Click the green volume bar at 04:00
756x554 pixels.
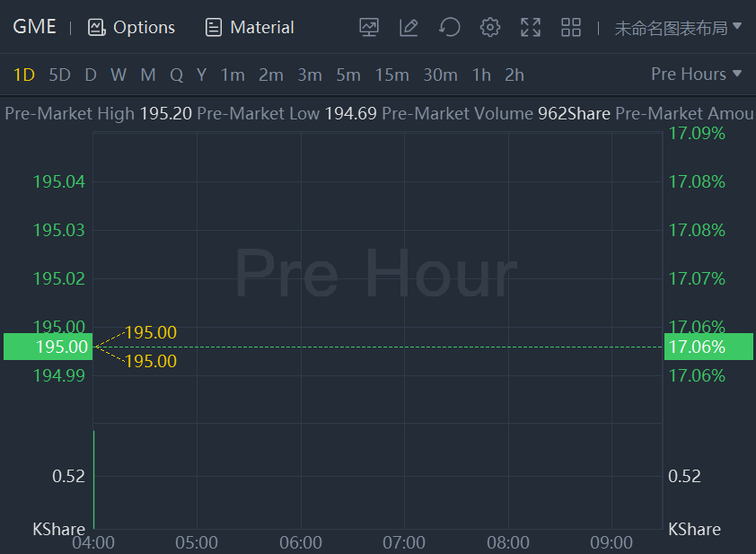pyautogui.click(x=93, y=479)
